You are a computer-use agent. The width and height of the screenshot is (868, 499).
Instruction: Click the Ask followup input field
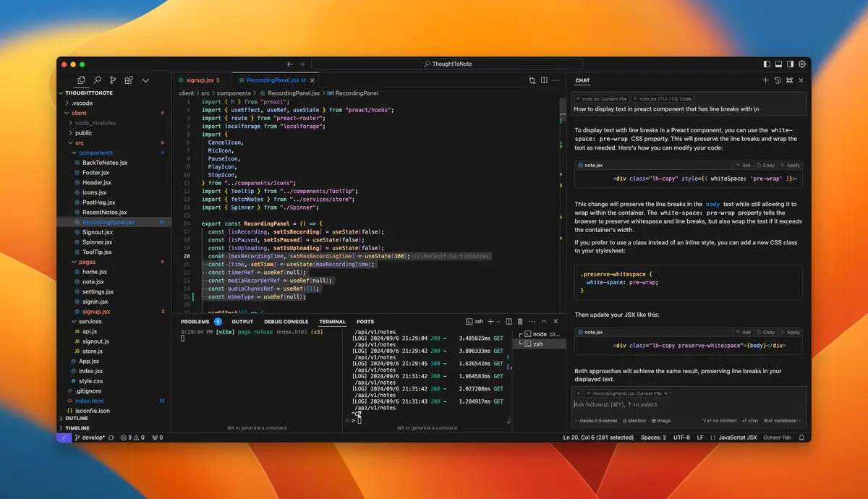point(687,405)
